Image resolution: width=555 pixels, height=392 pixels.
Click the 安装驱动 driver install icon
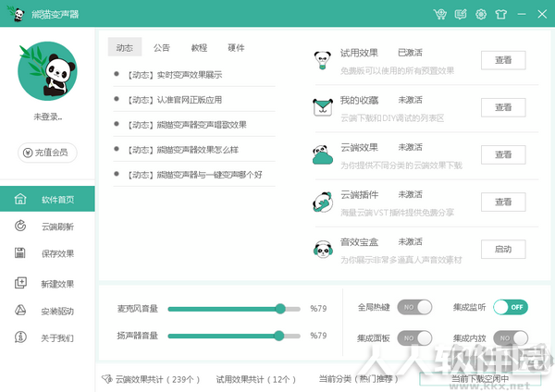(x=20, y=311)
